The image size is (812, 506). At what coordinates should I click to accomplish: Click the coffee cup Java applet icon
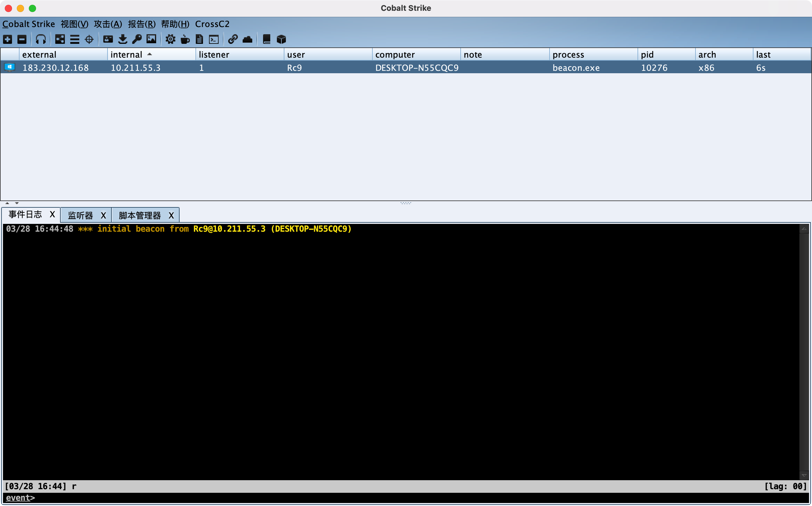click(185, 40)
